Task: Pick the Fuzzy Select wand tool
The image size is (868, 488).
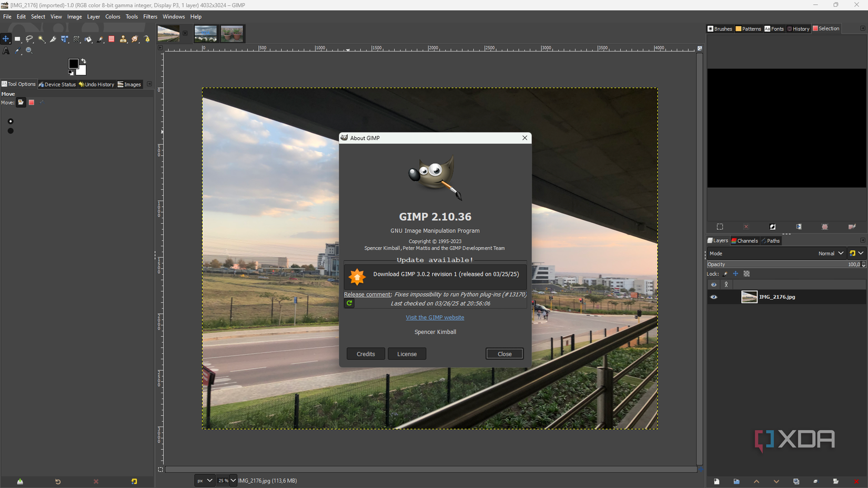Action: point(42,39)
